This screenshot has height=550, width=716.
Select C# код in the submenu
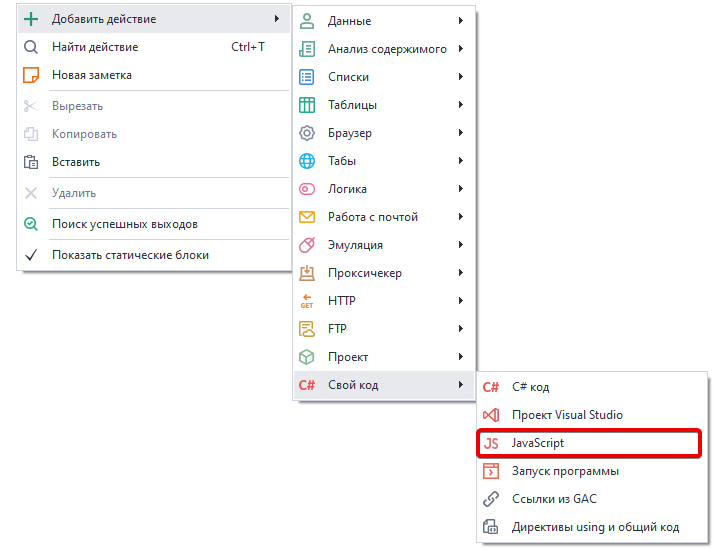click(530, 387)
